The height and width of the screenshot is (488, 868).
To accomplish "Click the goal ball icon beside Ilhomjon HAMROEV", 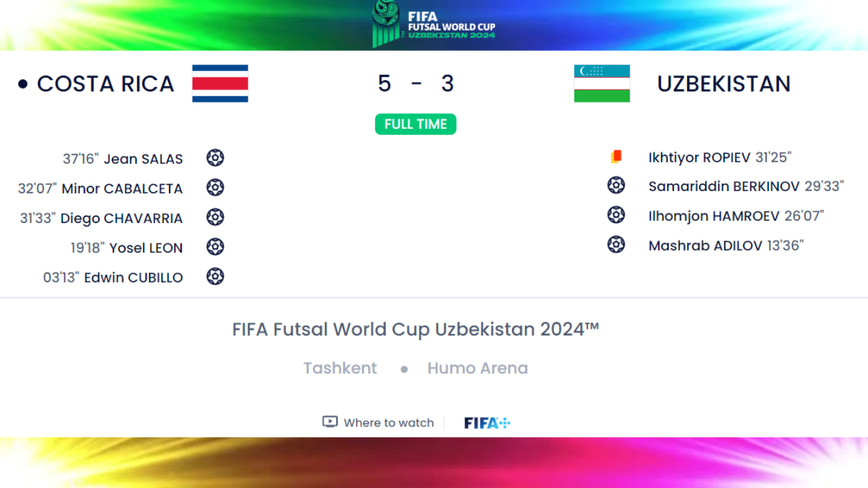I will pos(616,215).
